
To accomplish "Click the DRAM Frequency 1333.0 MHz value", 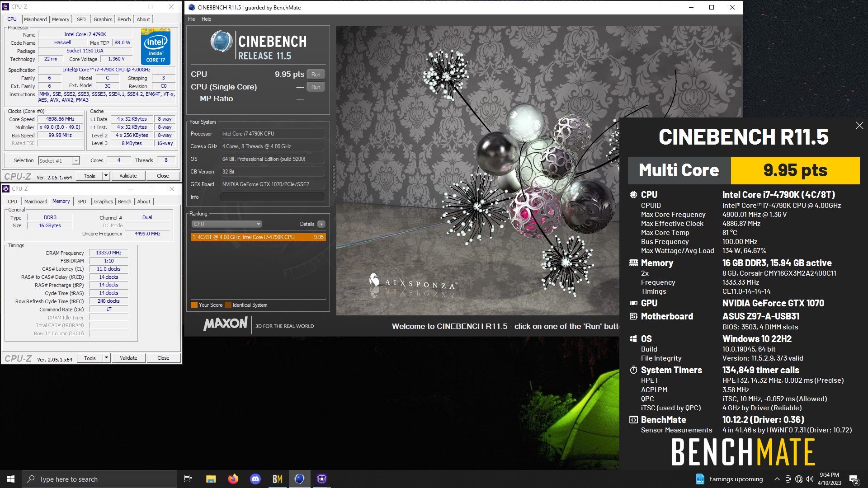I will coord(108,253).
